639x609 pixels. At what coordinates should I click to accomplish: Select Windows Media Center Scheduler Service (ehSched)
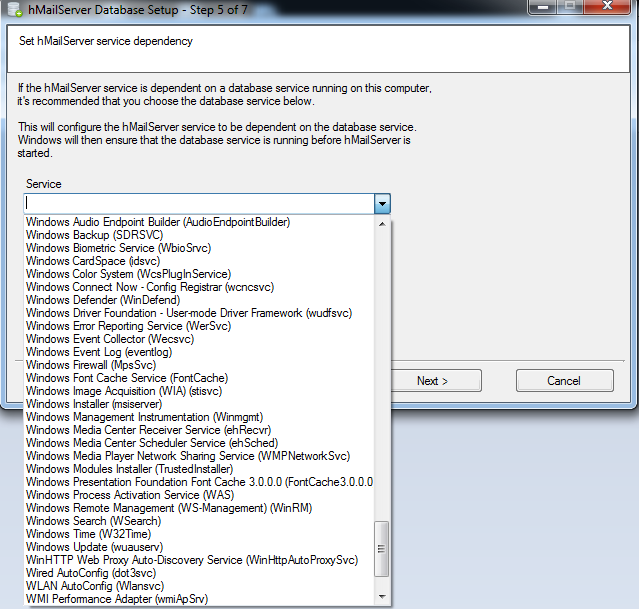click(x=199, y=443)
